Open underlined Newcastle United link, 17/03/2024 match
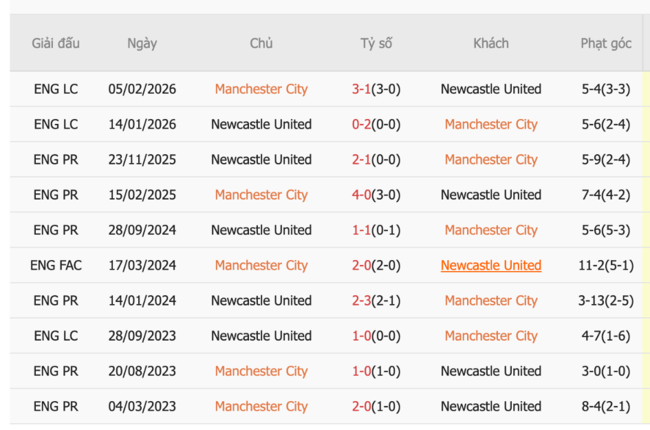The width and height of the screenshot is (650, 430). tap(491, 265)
